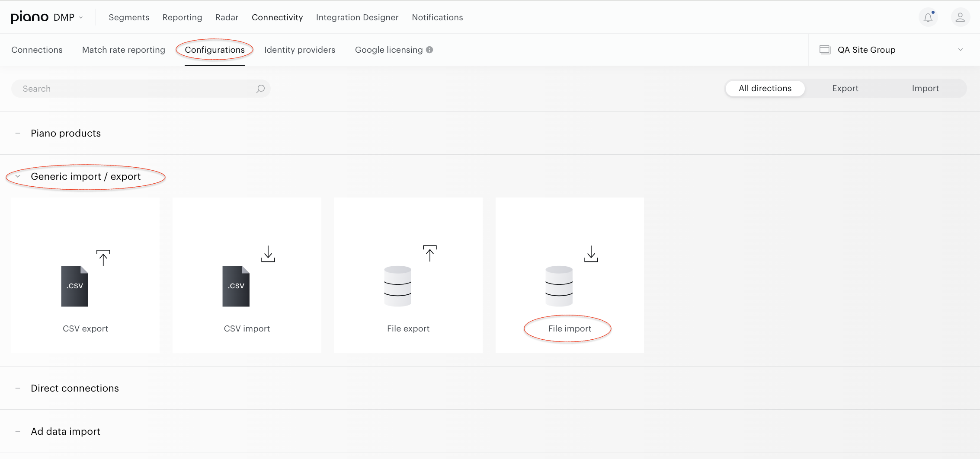Select the CSV export file icon
980x459 pixels.
pyautogui.click(x=75, y=286)
